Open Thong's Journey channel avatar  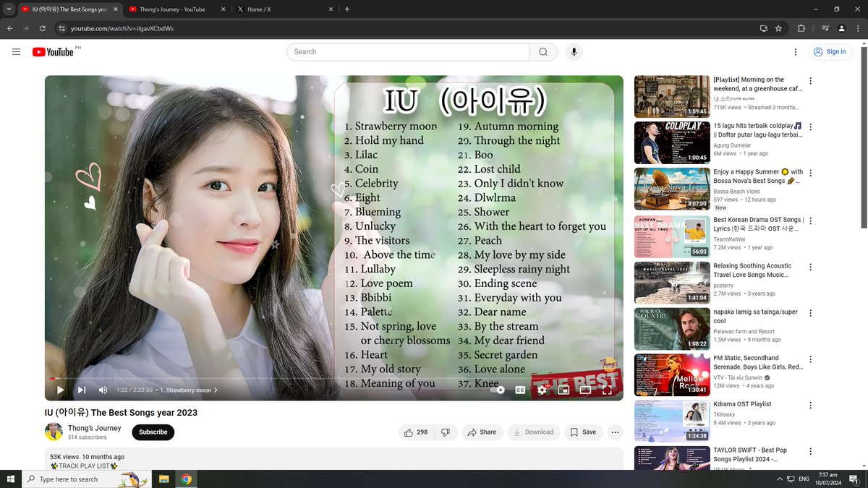(x=54, y=432)
